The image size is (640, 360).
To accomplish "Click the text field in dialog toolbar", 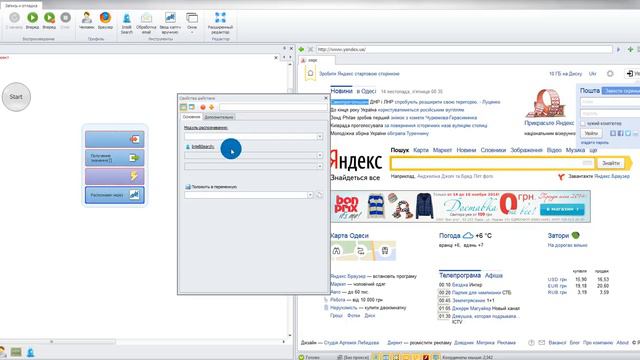I will [273, 107].
